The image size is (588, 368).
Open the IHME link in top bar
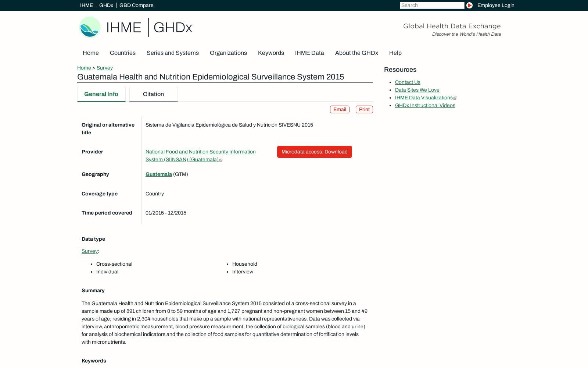pyautogui.click(x=87, y=6)
